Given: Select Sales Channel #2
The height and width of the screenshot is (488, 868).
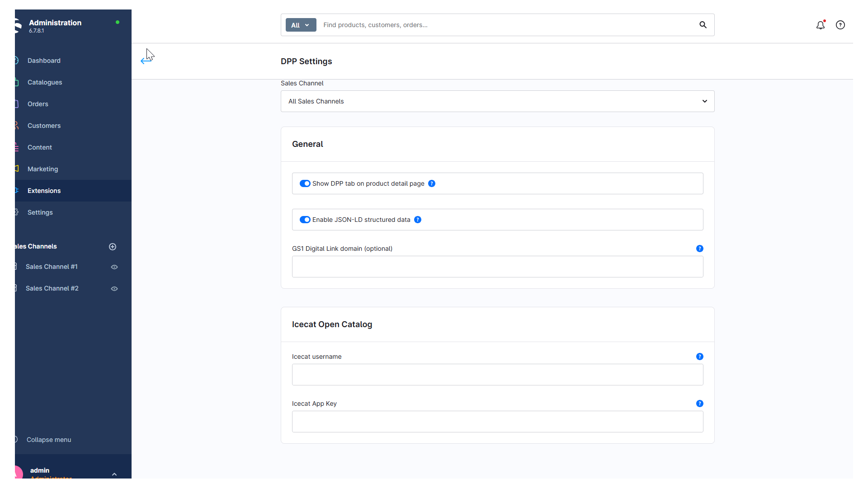Looking at the screenshot, I should tap(52, 288).
